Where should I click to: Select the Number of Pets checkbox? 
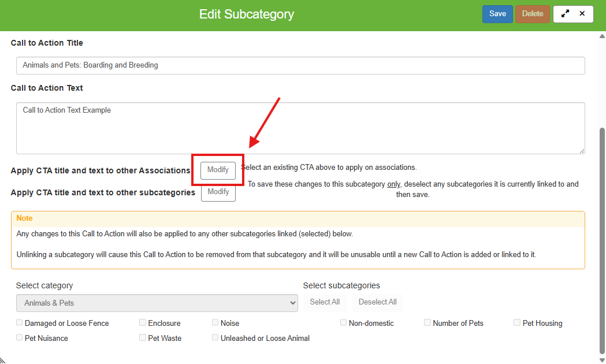tap(427, 323)
